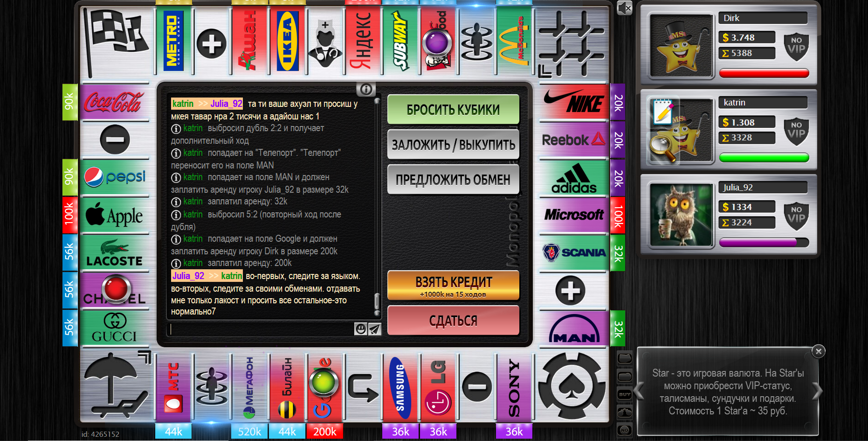Screen dimensions: 868x441
Task: Select the Pepsi property cell
Action: (115, 177)
